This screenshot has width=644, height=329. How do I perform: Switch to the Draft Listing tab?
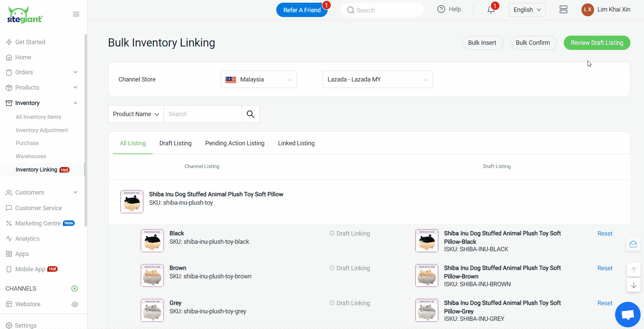pos(175,143)
